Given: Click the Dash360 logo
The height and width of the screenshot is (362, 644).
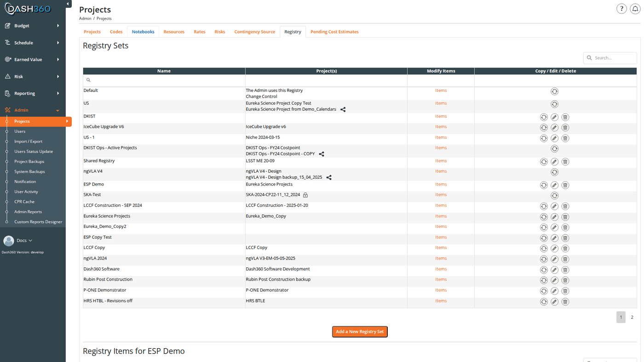Looking at the screenshot, I should pyautogui.click(x=28, y=9).
